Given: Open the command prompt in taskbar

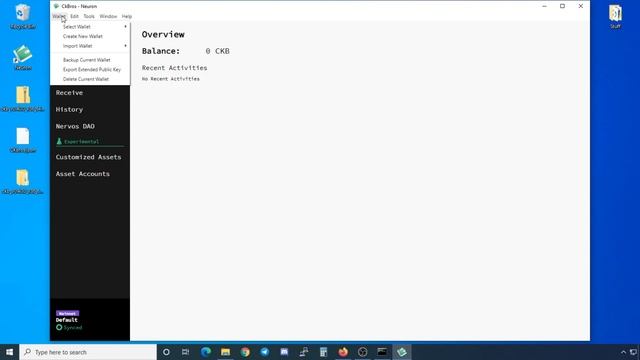Looking at the screenshot, I should click(x=382, y=352).
